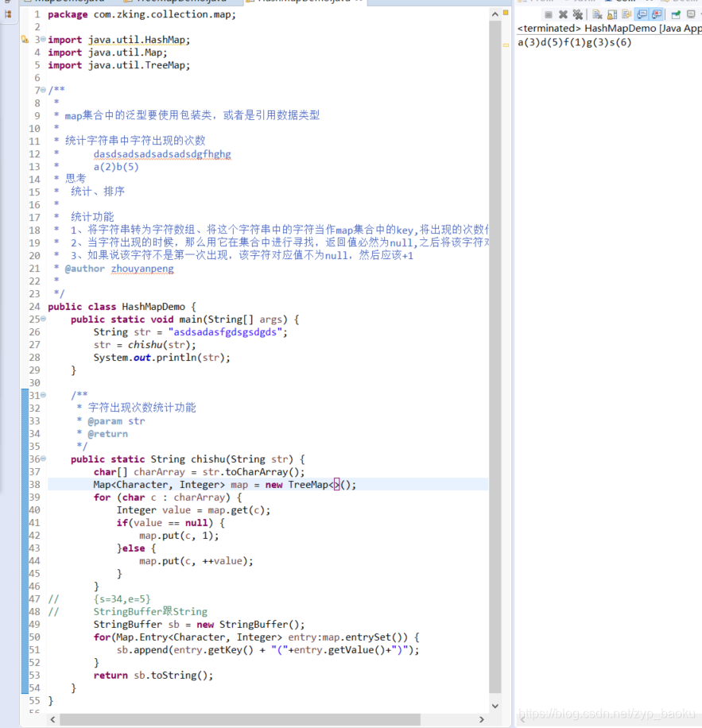Screen dimensions: 702x728
Task: Click System.out.println(str) on line 28
Action: tap(159, 358)
